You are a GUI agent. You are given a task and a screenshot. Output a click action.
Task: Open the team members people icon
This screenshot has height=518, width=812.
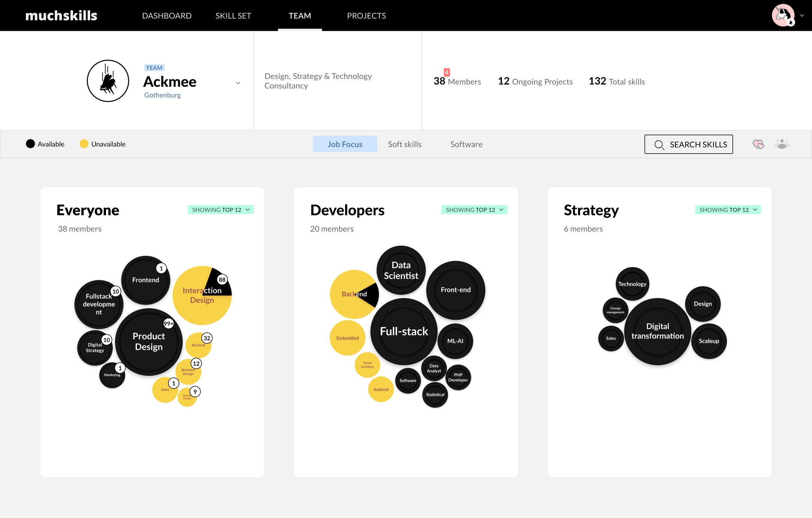pos(782,144)
